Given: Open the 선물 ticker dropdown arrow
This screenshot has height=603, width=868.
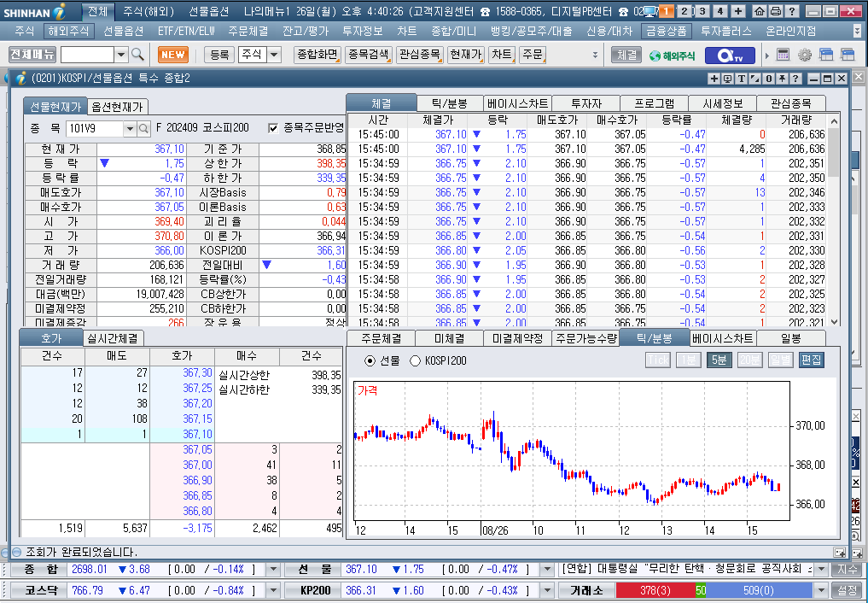Looking at the screenshot, I should (547, 569).
